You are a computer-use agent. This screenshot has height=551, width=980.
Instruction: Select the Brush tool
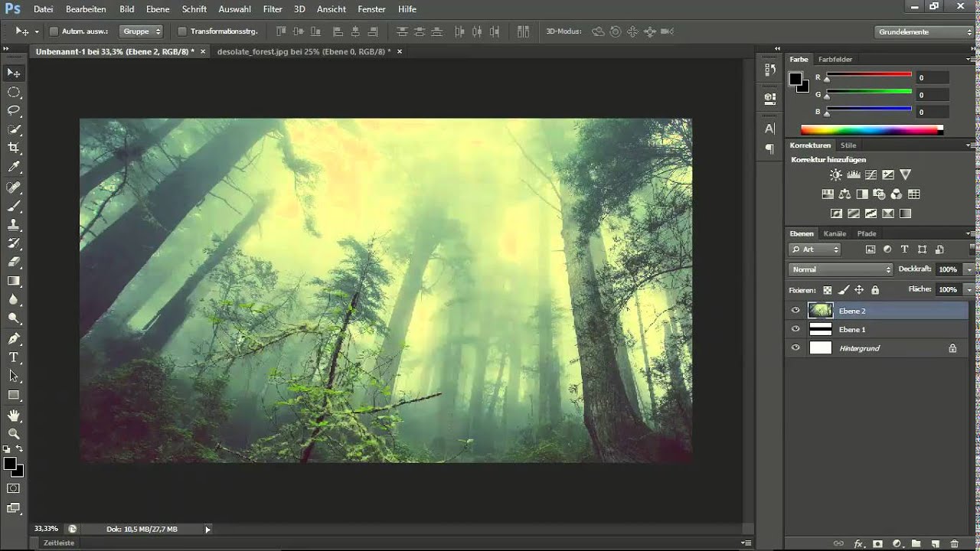pyautogui.click(x=14, y=206)
